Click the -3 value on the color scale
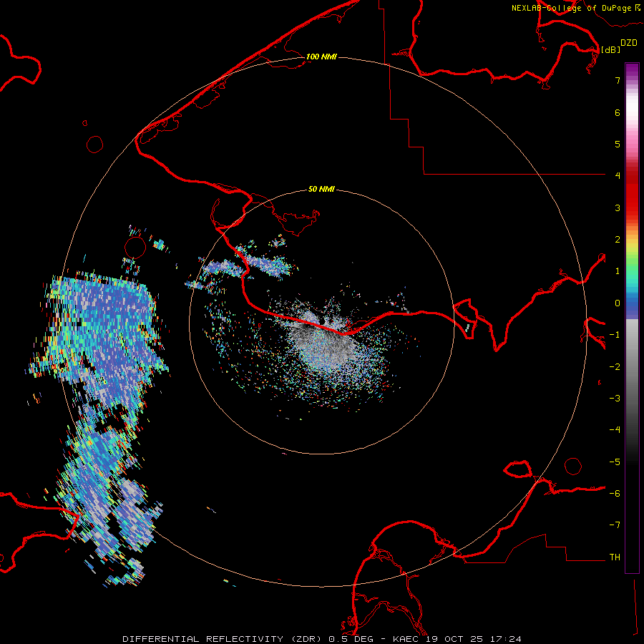 615,399
